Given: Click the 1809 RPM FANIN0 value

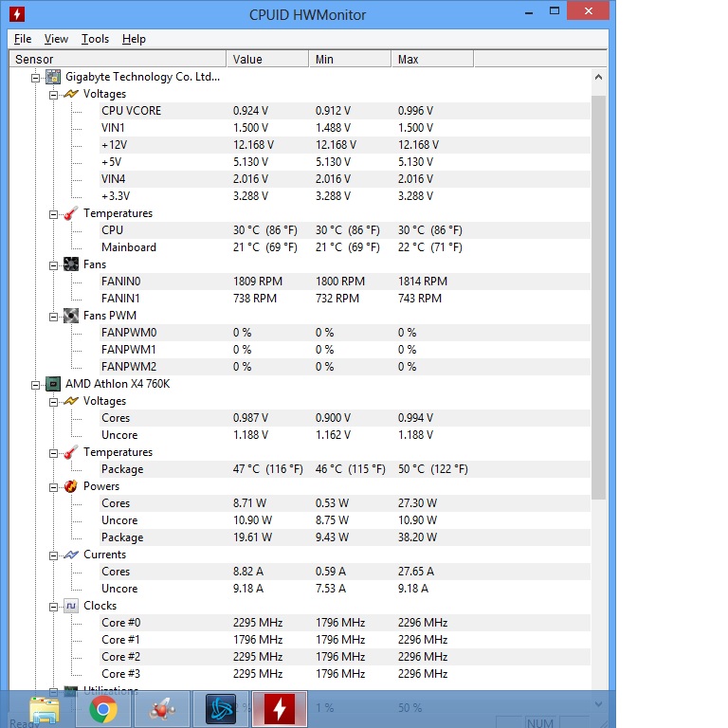Looking at the screenshot, I should [x=257, y=282].
